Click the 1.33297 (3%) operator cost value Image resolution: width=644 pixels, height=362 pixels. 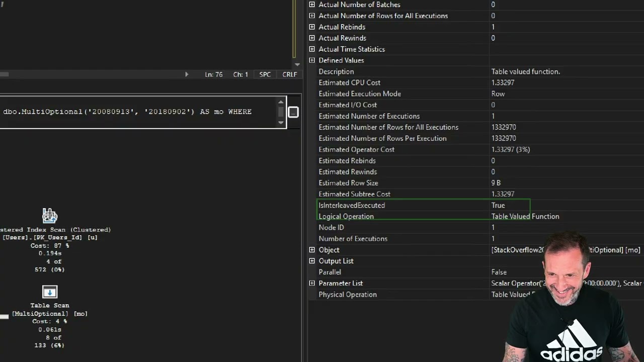pos(510,149)
